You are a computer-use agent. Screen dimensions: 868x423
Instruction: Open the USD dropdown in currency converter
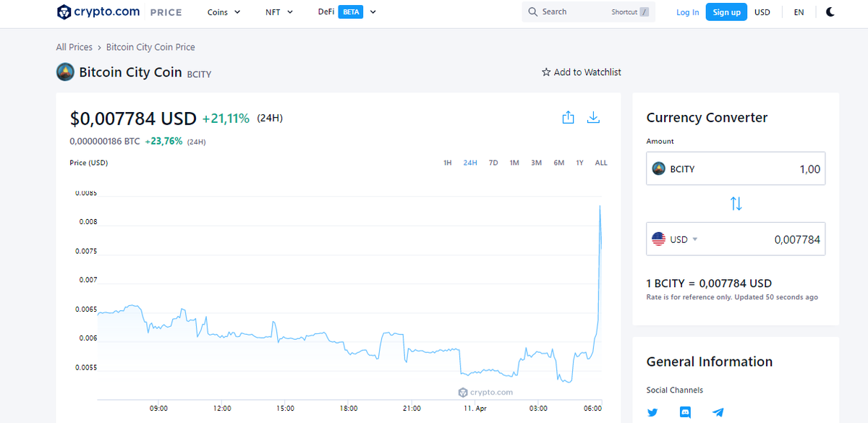click(x=684, y=239)
